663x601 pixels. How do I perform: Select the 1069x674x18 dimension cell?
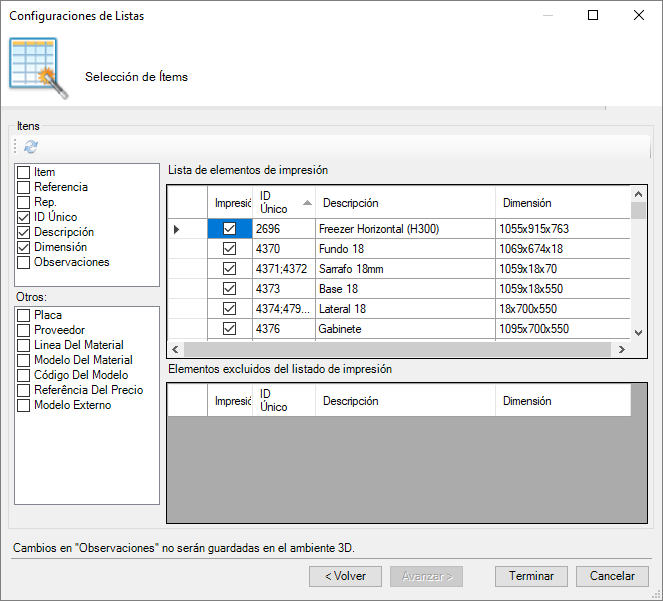click(x=562, y=249)
